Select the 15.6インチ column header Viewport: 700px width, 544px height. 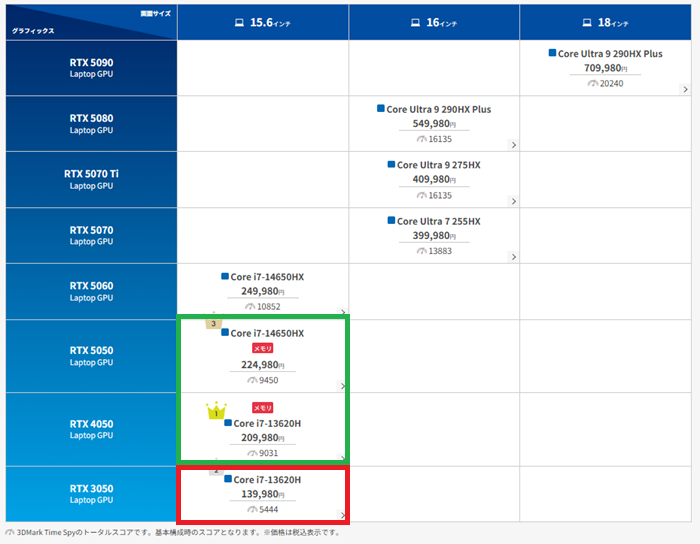[263, 22]
